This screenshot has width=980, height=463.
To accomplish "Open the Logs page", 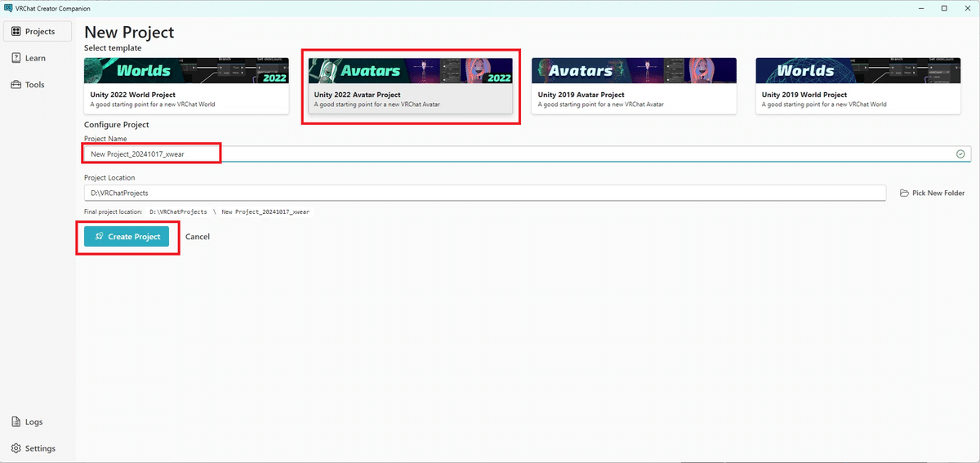I will tap(37, 422).
